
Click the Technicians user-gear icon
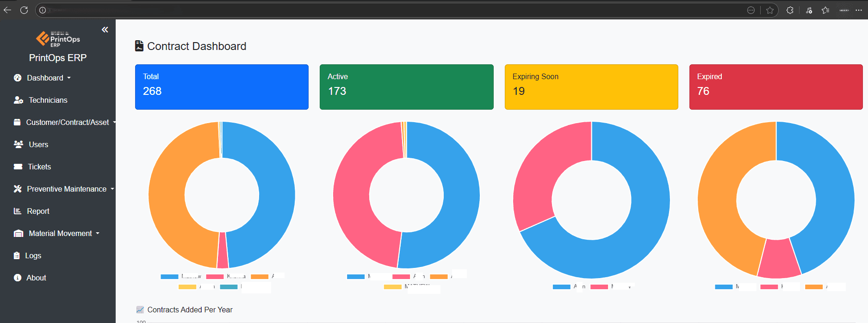(x=19, y=100)
